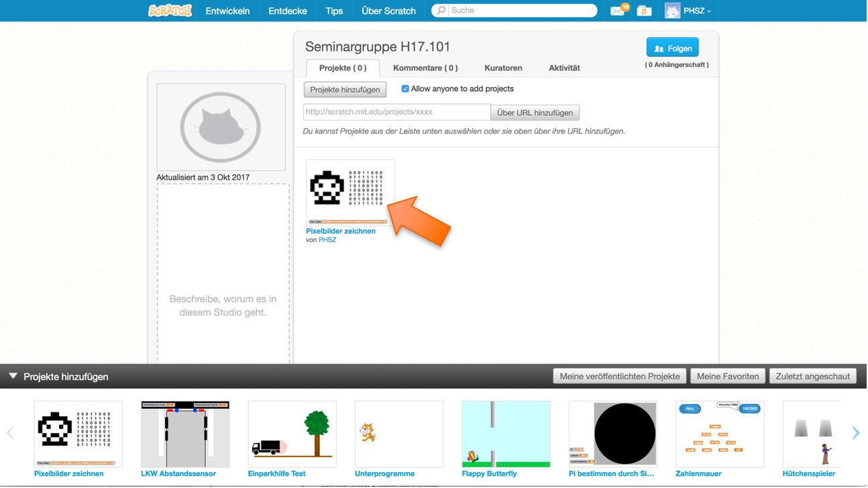Click the studio cat placeholder image
The width and height of the screenshot is (868, 488).
[x=221, y=127]
